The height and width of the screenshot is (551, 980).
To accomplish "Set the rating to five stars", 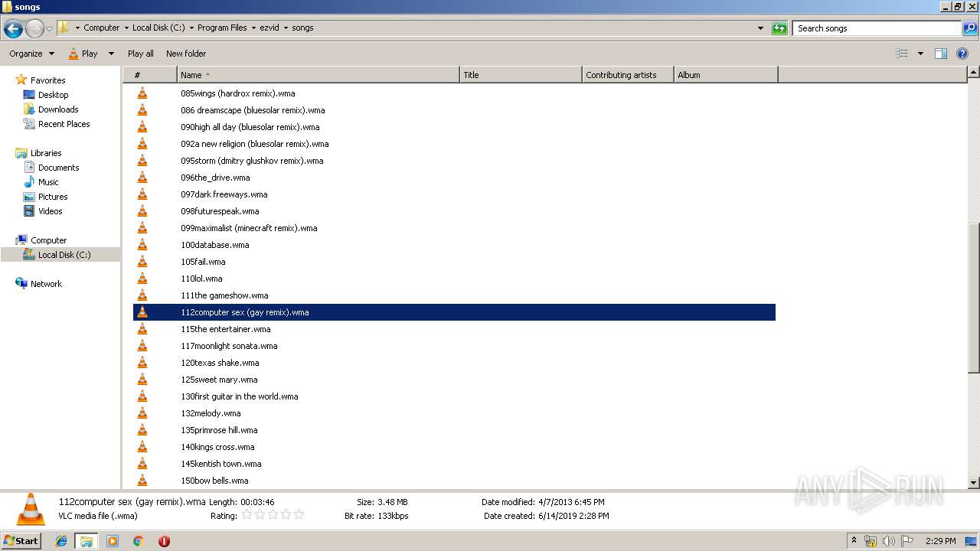I will pyautogui.click(x=299, y=515).
